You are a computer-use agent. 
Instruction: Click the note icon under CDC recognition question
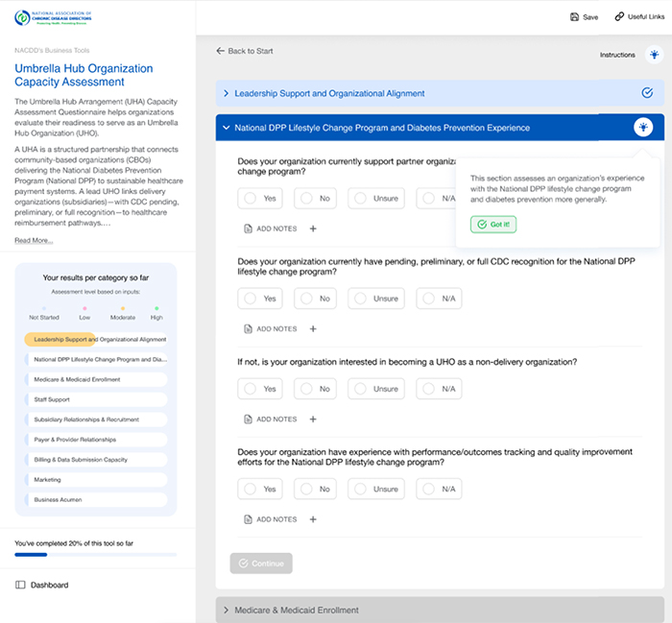(248, 329)
